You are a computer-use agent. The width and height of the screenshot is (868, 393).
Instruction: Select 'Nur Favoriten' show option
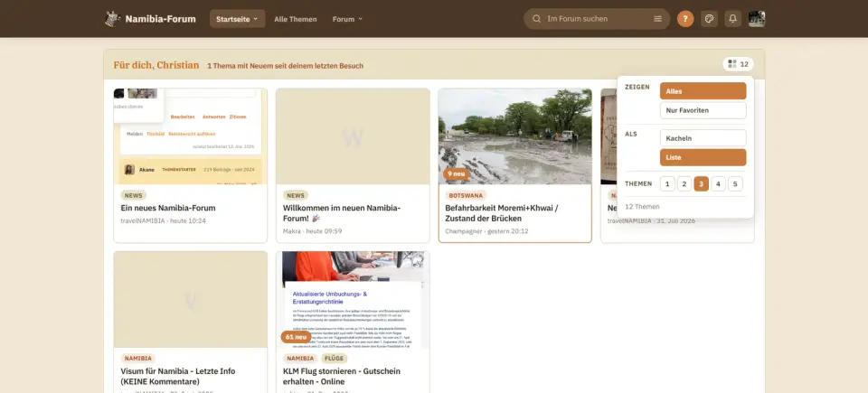coord(703,110)
